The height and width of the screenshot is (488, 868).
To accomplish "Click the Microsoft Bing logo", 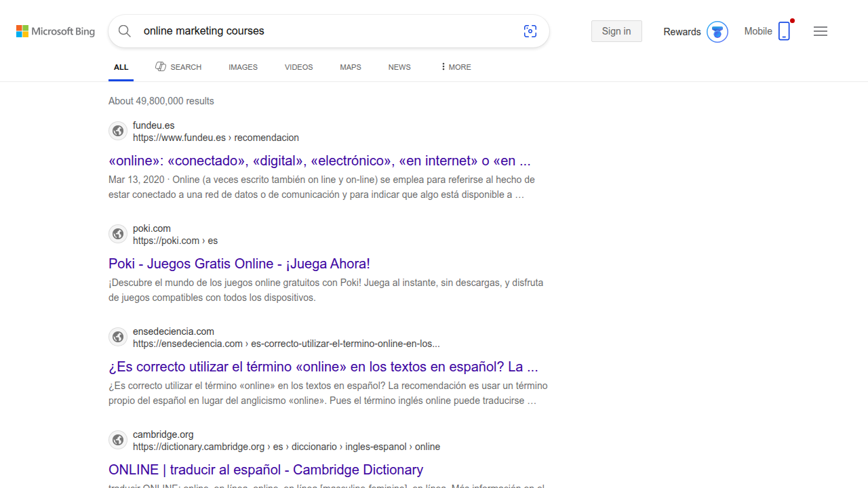I will (56, 31).
